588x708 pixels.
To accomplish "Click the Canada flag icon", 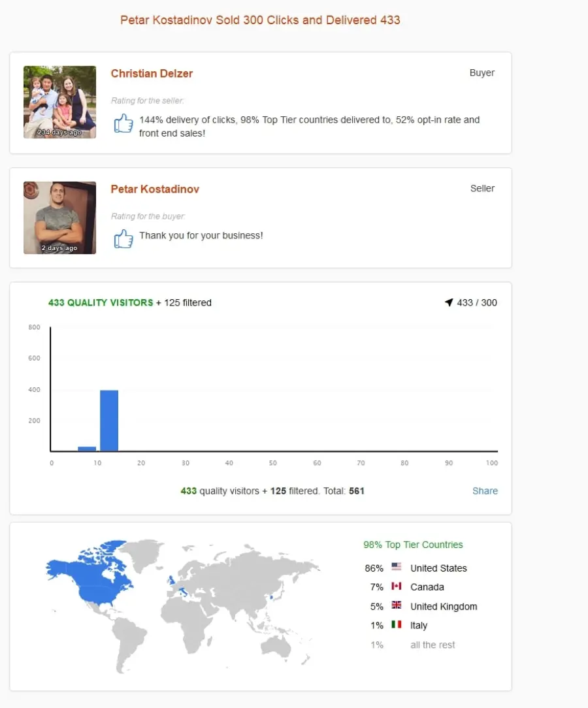I will coord(396,586).
